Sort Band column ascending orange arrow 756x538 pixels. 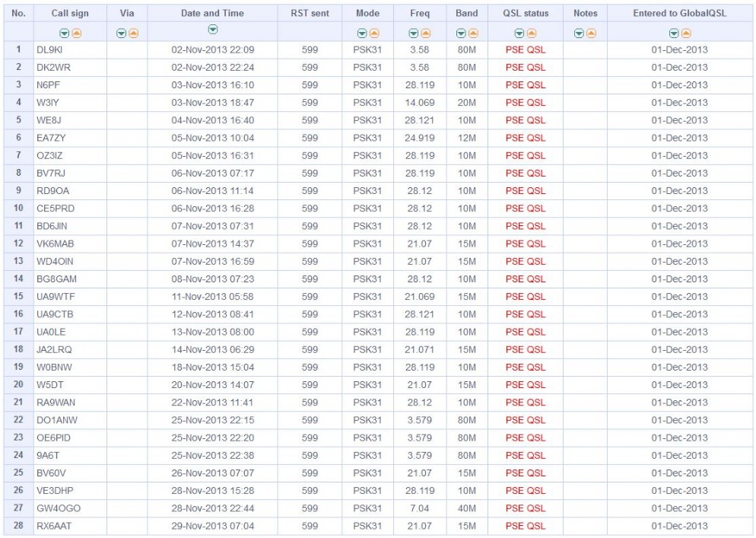[473, 33]
